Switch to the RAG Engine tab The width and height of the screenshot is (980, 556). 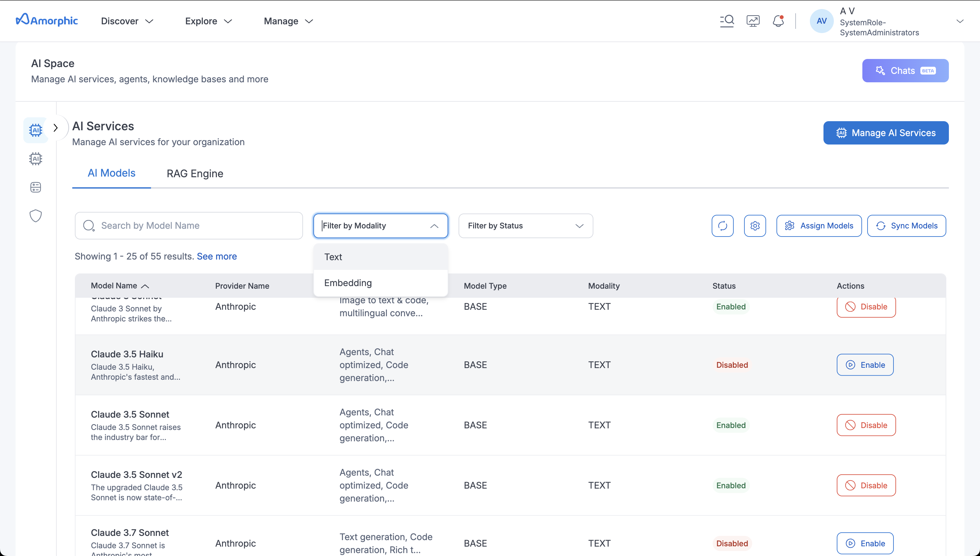coord(195,173)
